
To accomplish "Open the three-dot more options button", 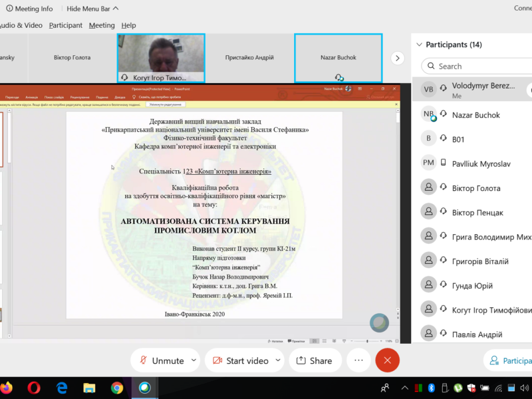I will click(358, 360).
